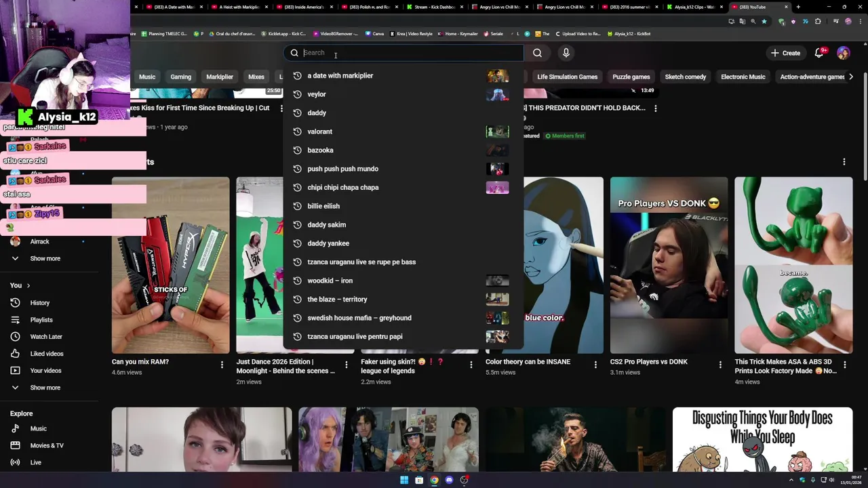Select suggestion "a date with markiplier"

click(x=403, y=76)
